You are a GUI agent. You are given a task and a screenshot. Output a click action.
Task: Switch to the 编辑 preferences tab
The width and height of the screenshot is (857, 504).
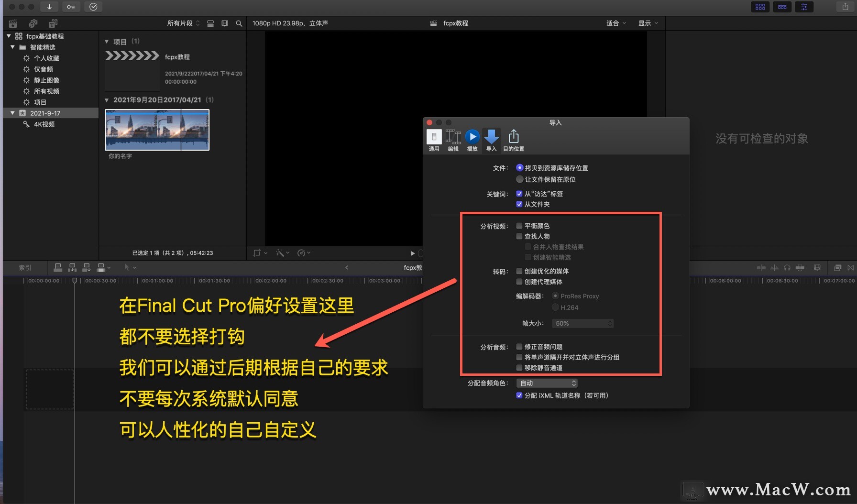coord(453,141)
